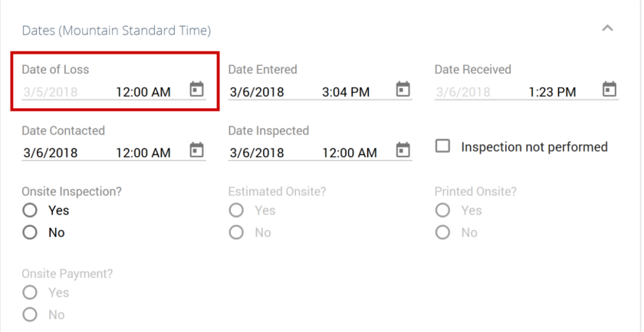Open calendar picker for Date Inspected
The height and width of the screenshot is (332, 644).
402,150
